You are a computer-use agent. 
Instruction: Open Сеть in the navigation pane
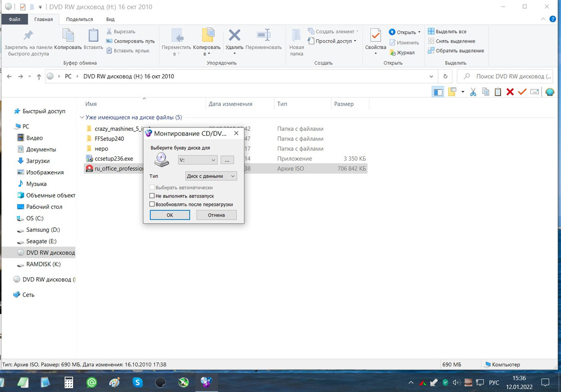[x=28, y=294]
